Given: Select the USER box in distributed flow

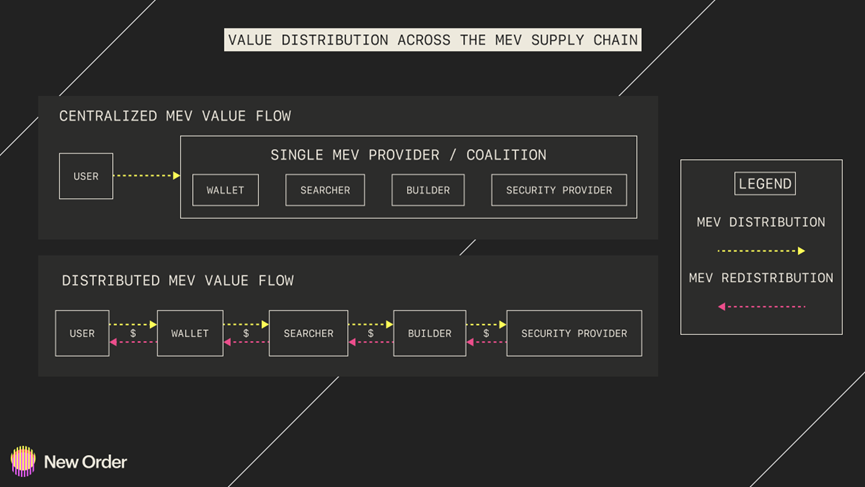Looking at the screenshot, I should 82,333.
